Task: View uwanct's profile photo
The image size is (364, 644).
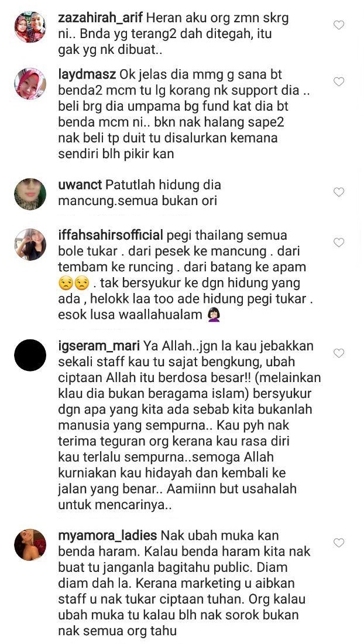Action: pyautogui.click(x=30, y=194)
